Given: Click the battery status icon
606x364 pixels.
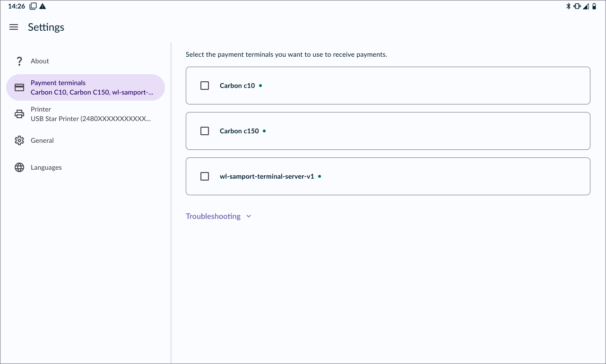Looking at the screenshot, I should click(594, 6).
